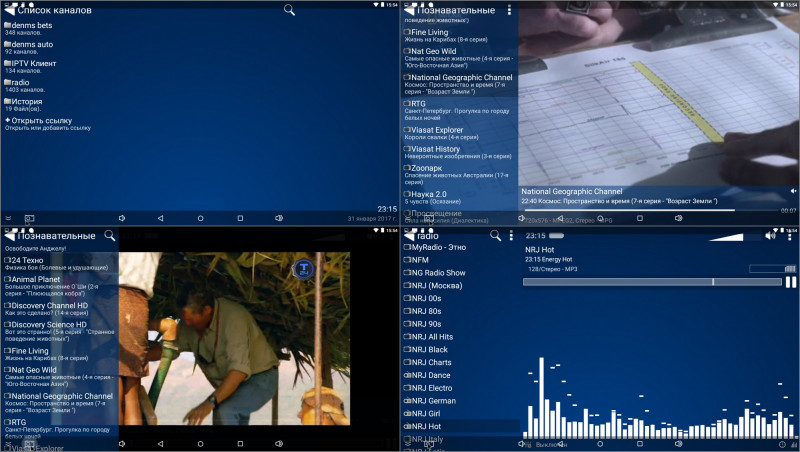Open search on the Список каналов screen

(289, 10)
